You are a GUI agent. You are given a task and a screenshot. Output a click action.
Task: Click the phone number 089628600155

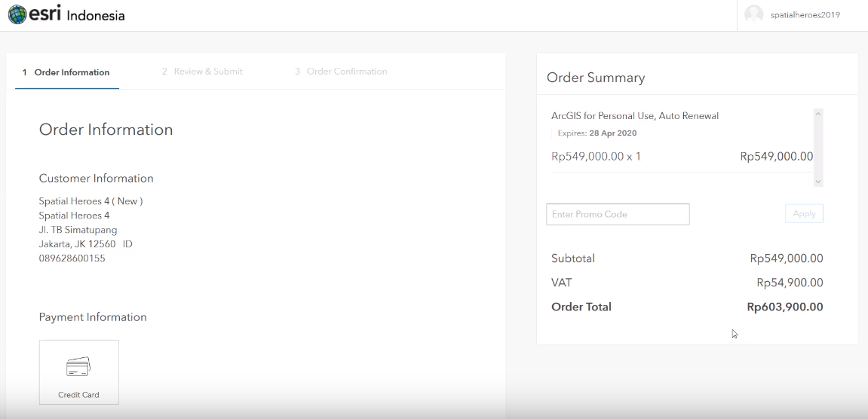coord(72,258)
